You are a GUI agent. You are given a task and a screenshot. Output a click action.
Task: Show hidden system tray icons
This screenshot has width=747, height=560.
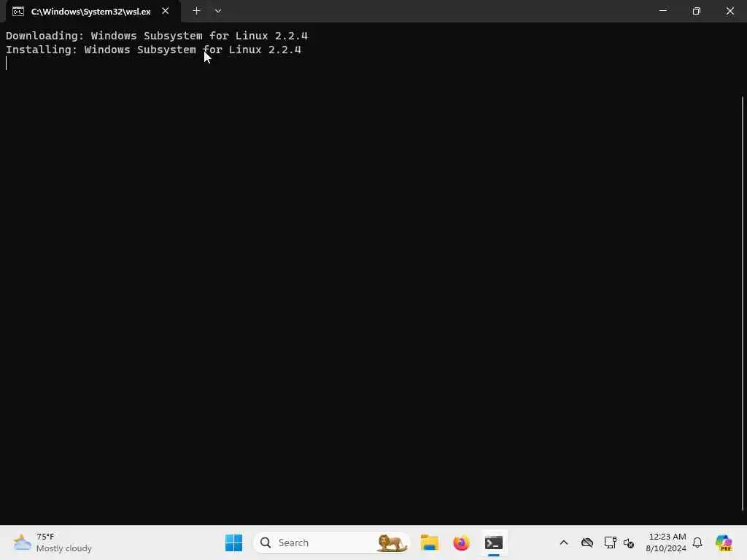[564, 542]
